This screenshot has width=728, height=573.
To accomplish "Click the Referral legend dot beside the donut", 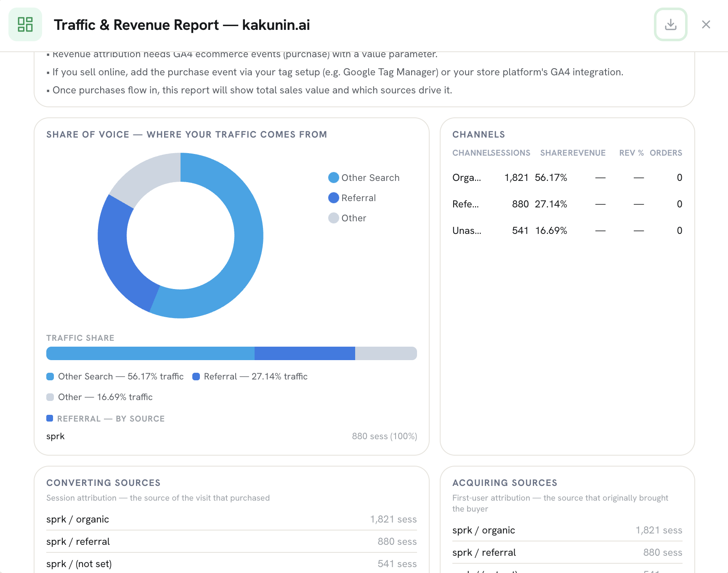I will [x=333, y=198].
